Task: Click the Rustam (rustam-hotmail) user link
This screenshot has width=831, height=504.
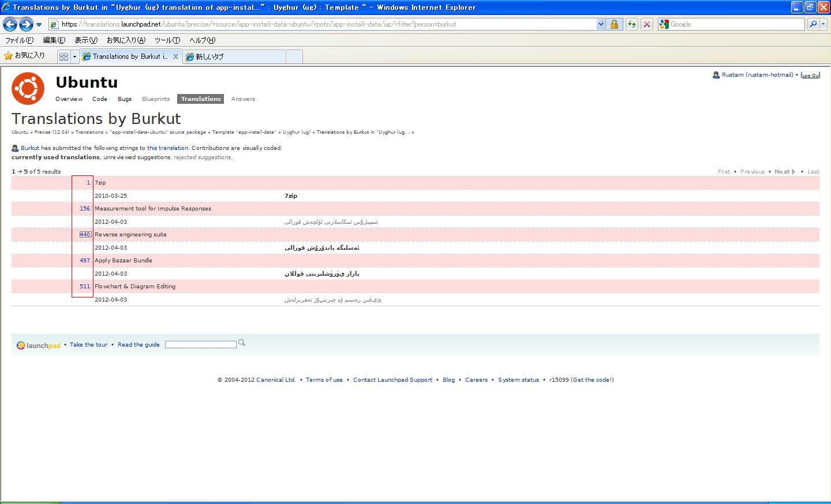Action: [x=757, y=75]
